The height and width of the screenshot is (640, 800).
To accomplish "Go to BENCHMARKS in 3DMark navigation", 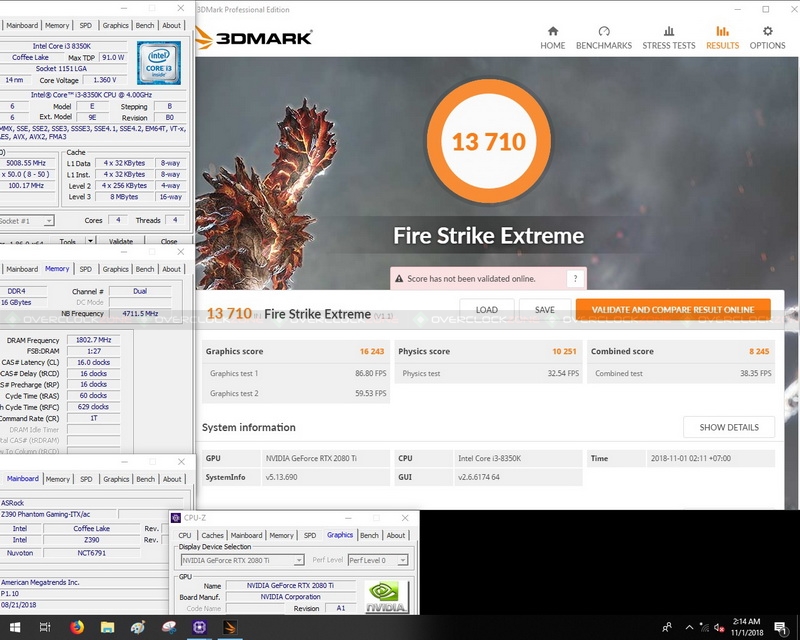I will (604, 38).
